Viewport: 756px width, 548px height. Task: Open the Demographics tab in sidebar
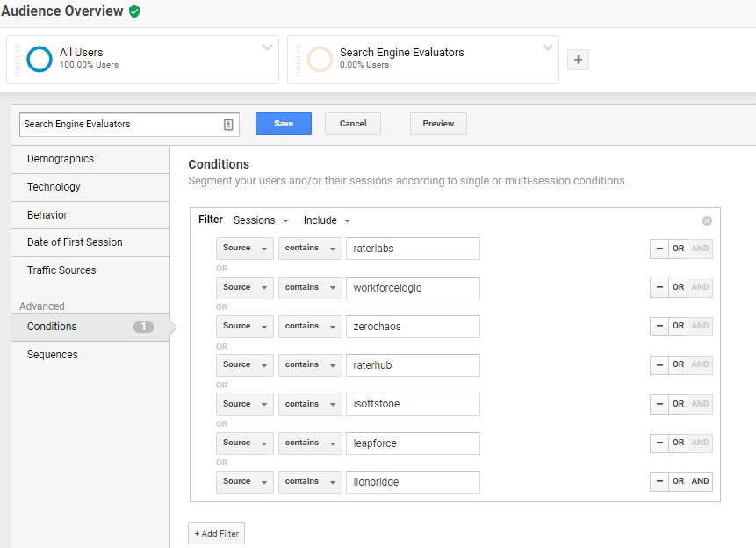[x=61, y=159]
